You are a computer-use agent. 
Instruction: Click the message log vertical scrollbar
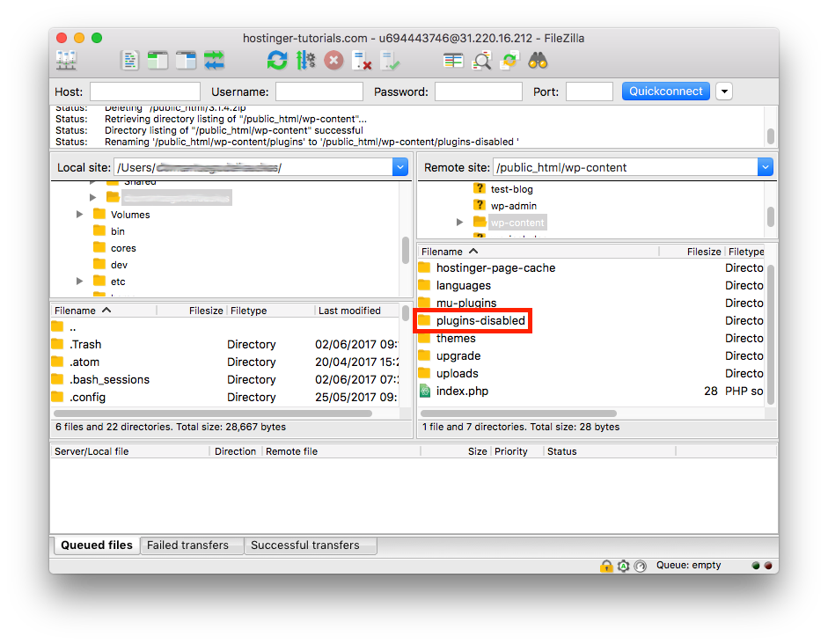(x=771, y=136)
